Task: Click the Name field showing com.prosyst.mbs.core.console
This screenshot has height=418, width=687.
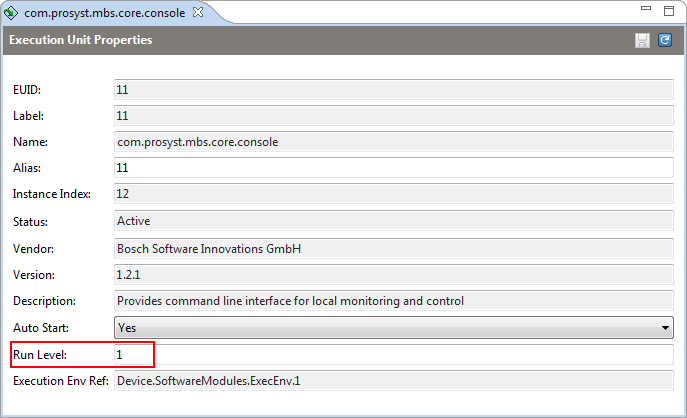Action: point(393,142)
